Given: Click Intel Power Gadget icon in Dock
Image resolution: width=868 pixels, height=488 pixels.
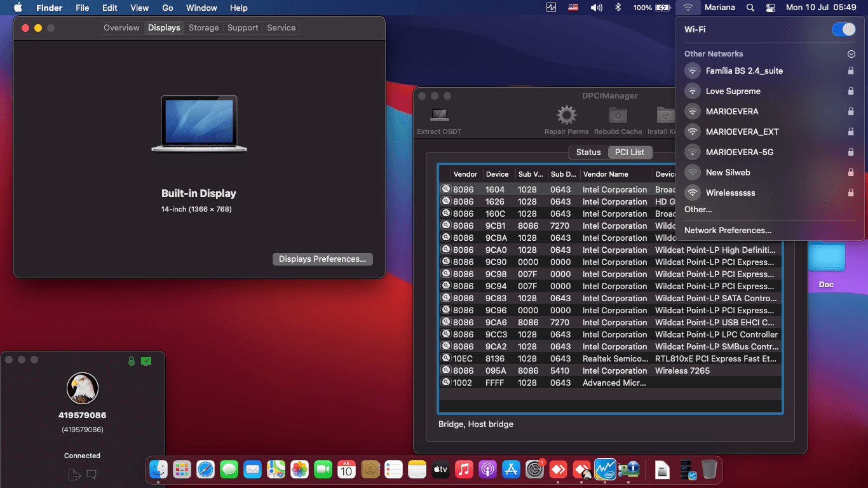Looking at the screenshot, I should click(605, 470).
